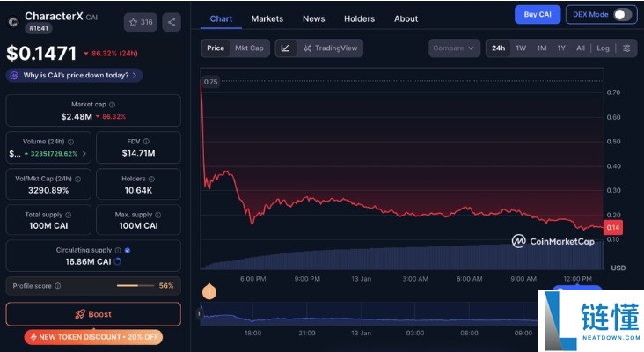The height and width of the screenshot is (352, 644).
Task: Toggle DEX Mode switch
Action: [623, 15]
